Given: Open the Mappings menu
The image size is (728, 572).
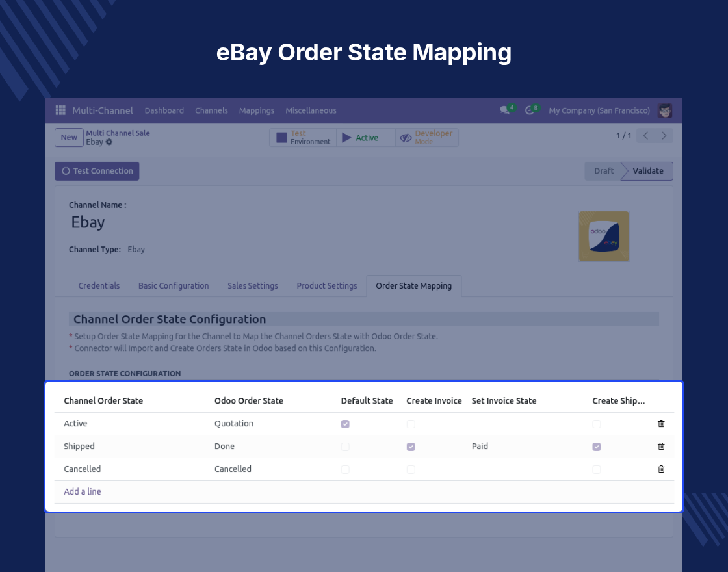Looking at the screenshot, I should (x=257, y=110).
